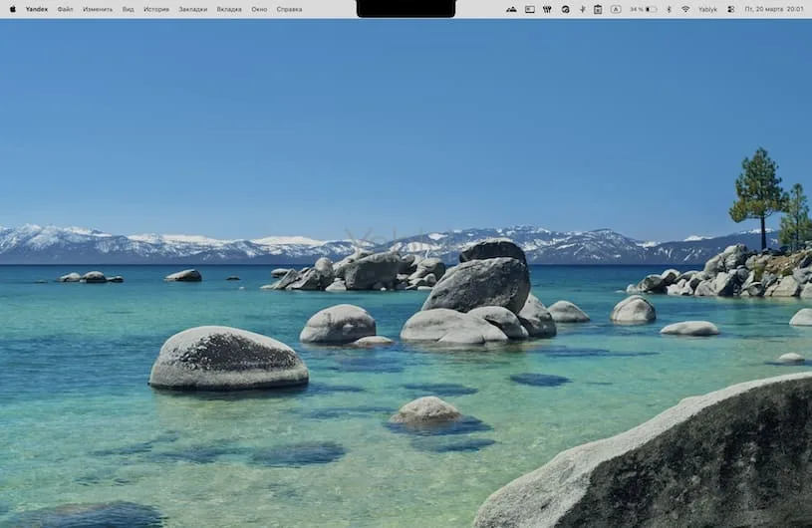Open the Файл menu
Viewport: 812px width, 528px height.
pos(65,9)
